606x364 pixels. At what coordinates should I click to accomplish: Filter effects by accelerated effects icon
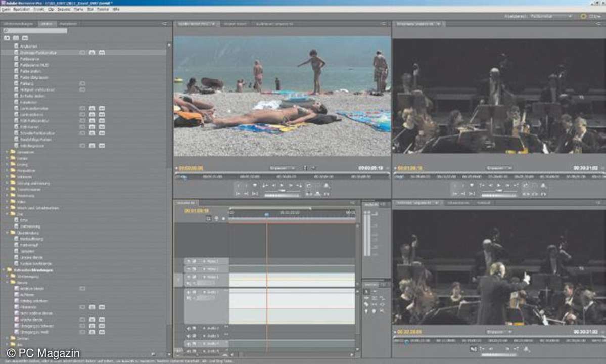7,38
